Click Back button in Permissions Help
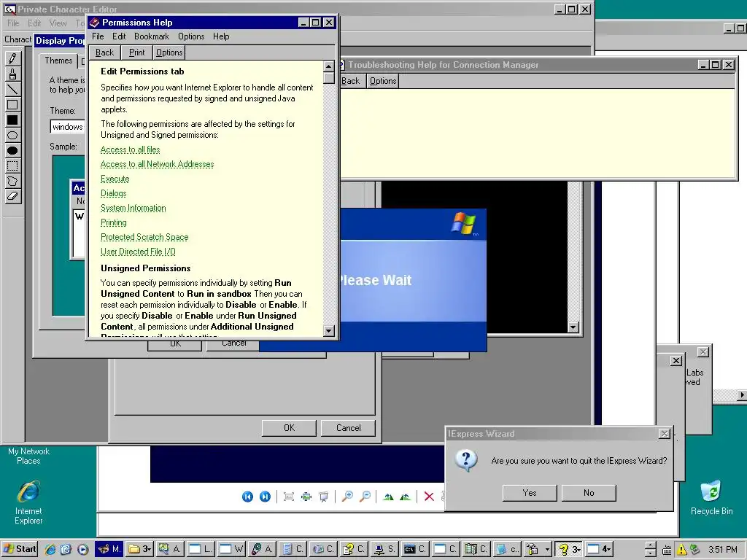The width and height of the screenshot is (747, 560). 104,52
